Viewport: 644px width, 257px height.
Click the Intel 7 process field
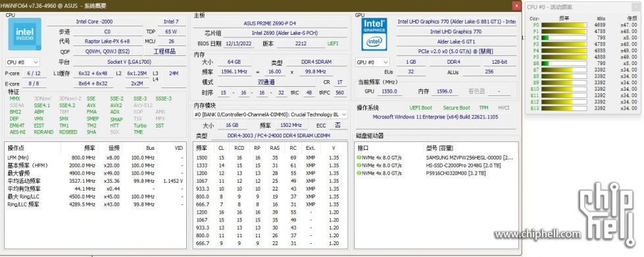coord(171,21)
